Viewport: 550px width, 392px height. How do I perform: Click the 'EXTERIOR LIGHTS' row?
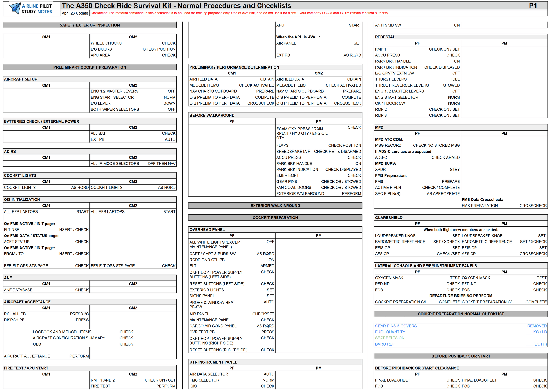point(232,290)
